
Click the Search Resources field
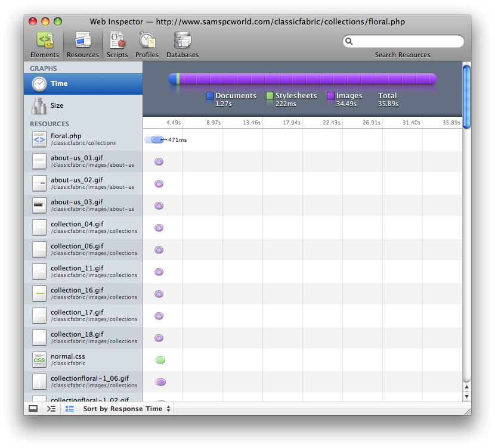[407, 41]
